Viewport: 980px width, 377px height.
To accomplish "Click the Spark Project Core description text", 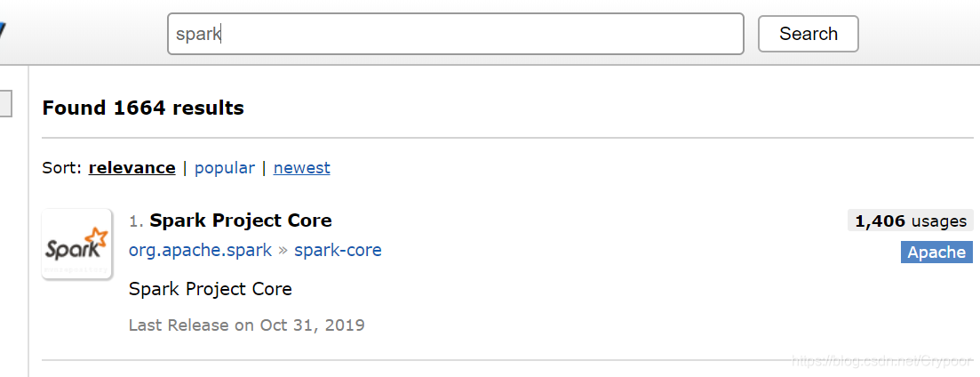I will tap(210, 289).
